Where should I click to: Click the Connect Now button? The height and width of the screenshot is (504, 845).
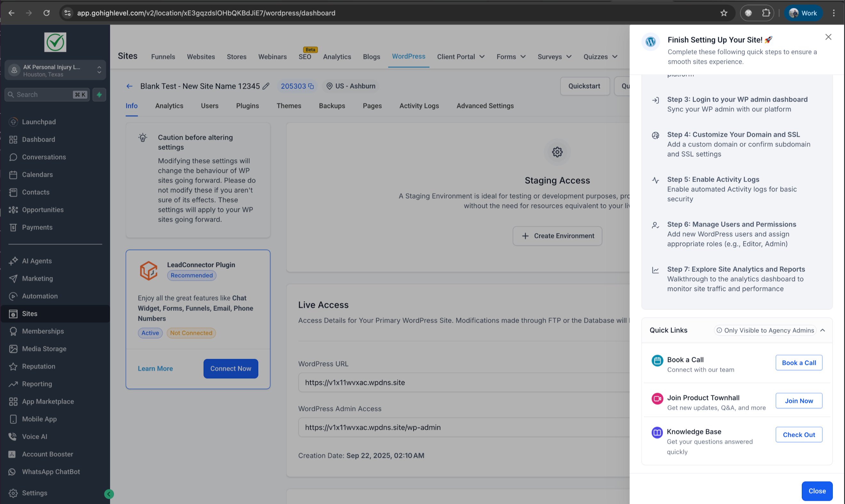tap(230, 368)
